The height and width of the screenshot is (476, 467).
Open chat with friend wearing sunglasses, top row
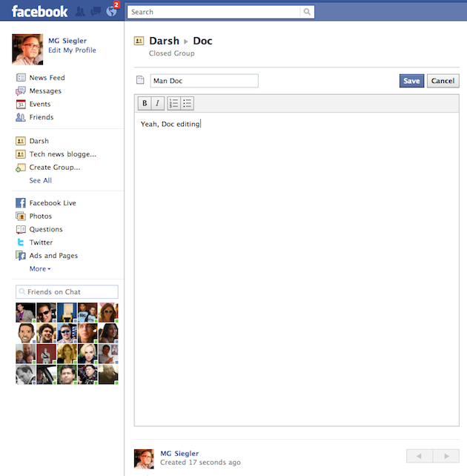[46, 312]
